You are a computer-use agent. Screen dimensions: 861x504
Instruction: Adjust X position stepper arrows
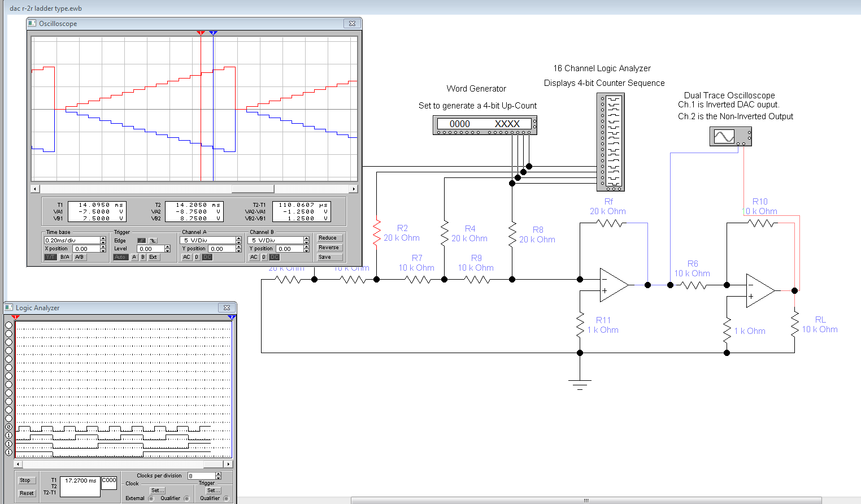pos(103,249)
